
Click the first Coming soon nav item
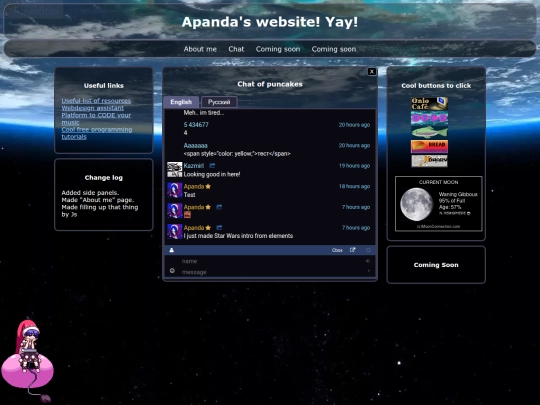click(278, 49)
